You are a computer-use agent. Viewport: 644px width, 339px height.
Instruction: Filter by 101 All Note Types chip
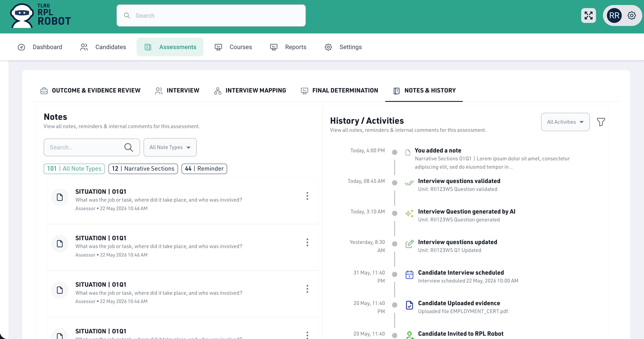click(74, 169)
